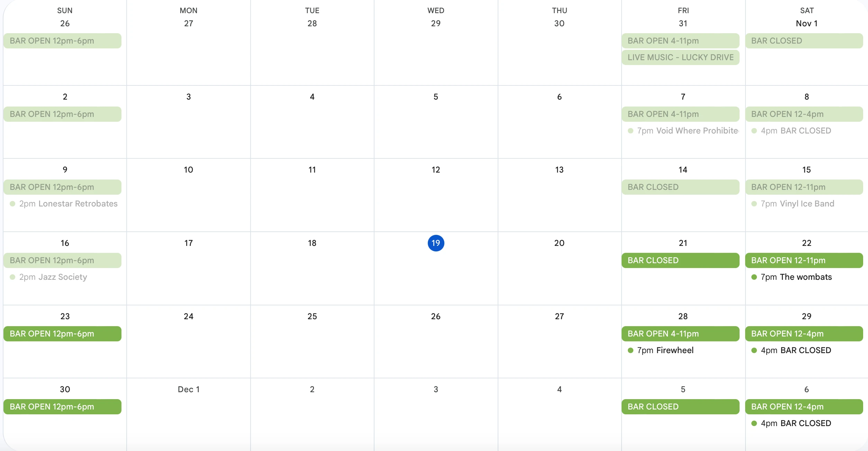This screenshot has height=451, width=868.
Task: Open the 7pm Firewheel event
Action: 665,350
